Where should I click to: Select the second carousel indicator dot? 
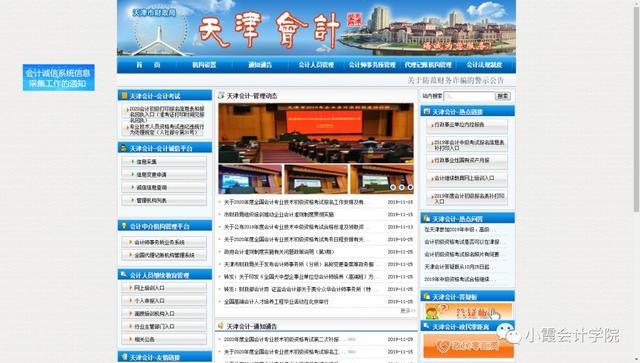tap(402, 187)
